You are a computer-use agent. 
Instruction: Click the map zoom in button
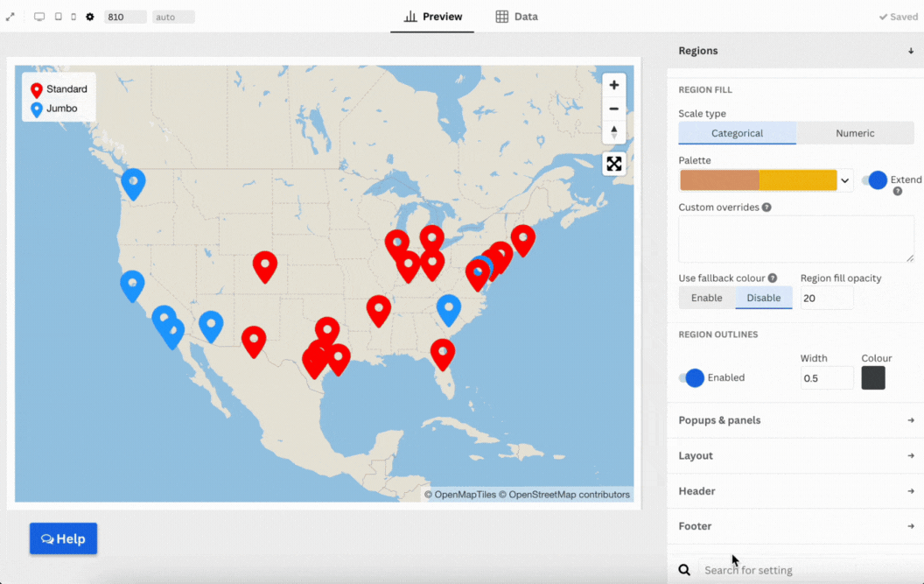point(614,85)
